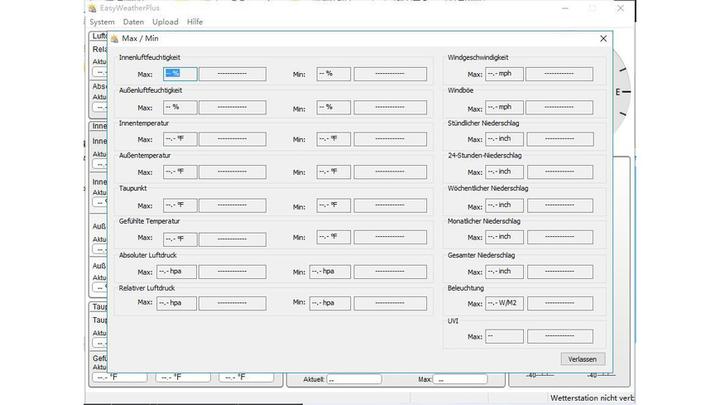Image resolution: width=720 pixels, height=405 pixels.
Task: Open the Upload menu
Action: tap(165, 21)
